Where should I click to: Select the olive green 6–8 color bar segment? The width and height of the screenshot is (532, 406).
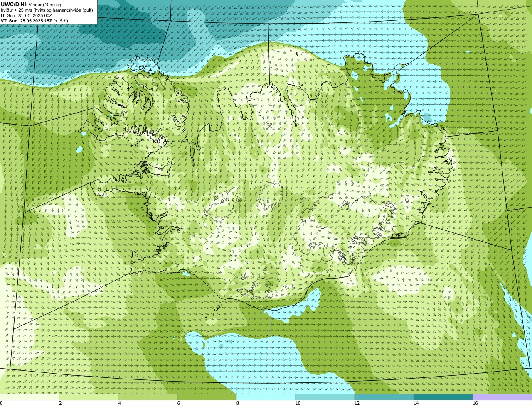click(207, 397)
